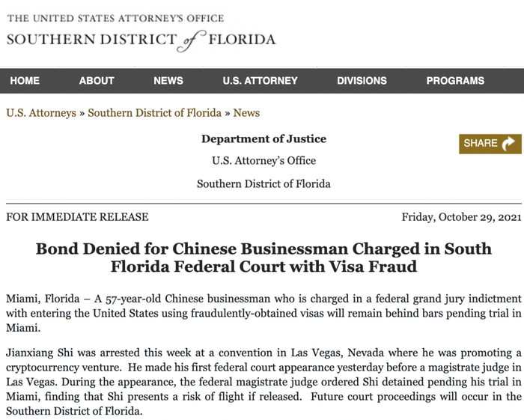
Task: Click the News breadcrumb link
Action: click(246, 113)
